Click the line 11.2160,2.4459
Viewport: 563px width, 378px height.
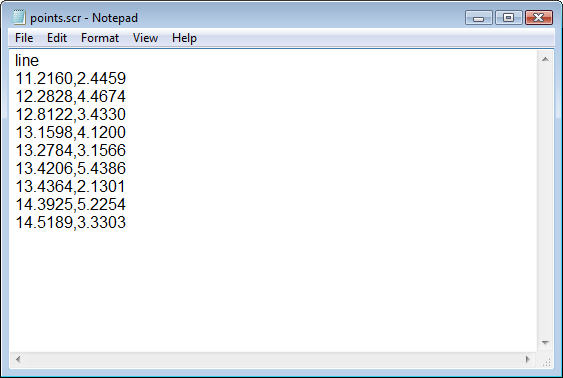point(71,78)
